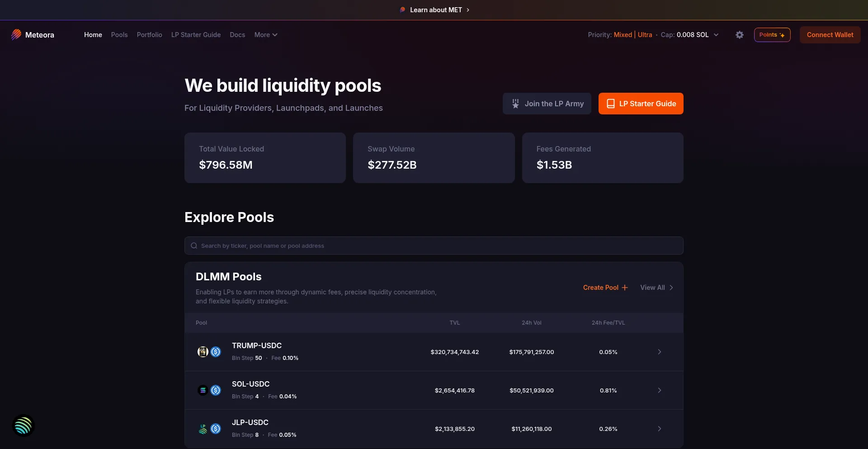This screenshot has width=868, height=449.
Task: Click the search magnifier icon
Action: pyautogui.click(x=194, y=246)
